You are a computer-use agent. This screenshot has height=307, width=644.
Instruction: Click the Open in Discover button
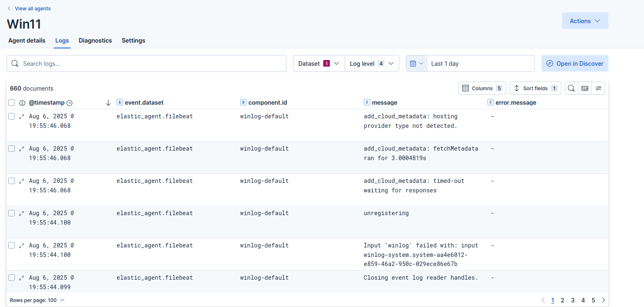(575, 64)
